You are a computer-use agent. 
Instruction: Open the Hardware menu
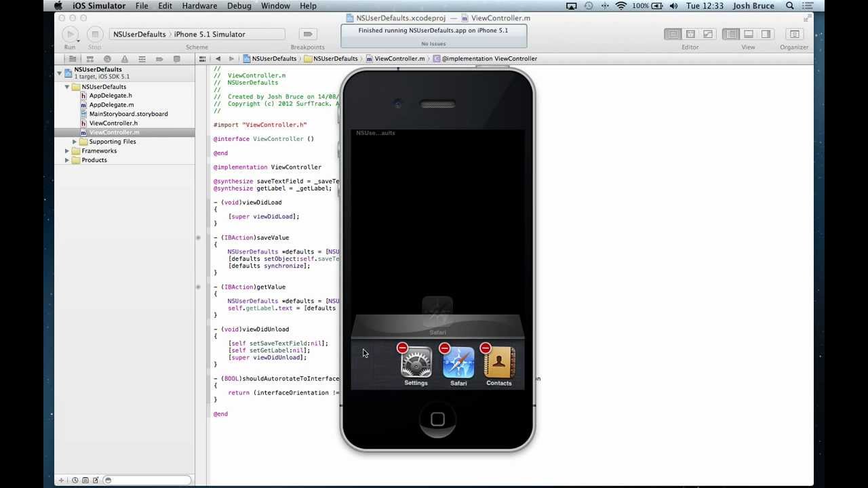pyautogui.click(x=200, y=6)
